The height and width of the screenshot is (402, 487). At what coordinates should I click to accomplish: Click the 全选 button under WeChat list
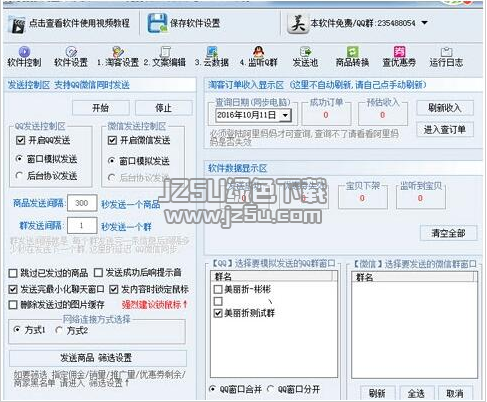pyautogui.click(x=417, y=393)
